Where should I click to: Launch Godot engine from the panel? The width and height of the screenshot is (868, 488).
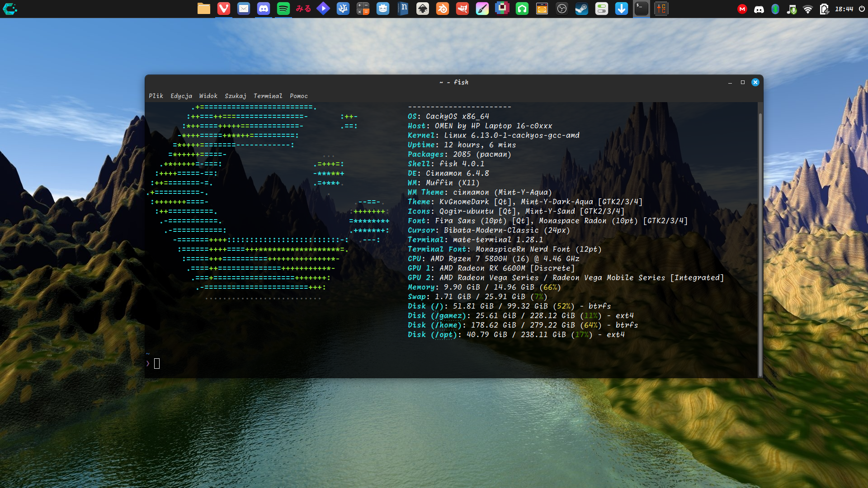click(x=383, y=9)
